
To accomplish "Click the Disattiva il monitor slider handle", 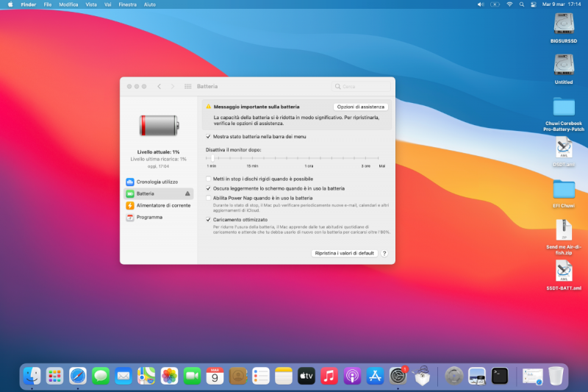I will tap(213, 158).
